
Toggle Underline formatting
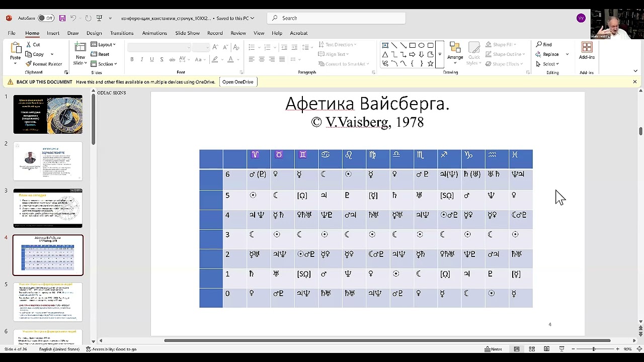click(x=151, y=59)
